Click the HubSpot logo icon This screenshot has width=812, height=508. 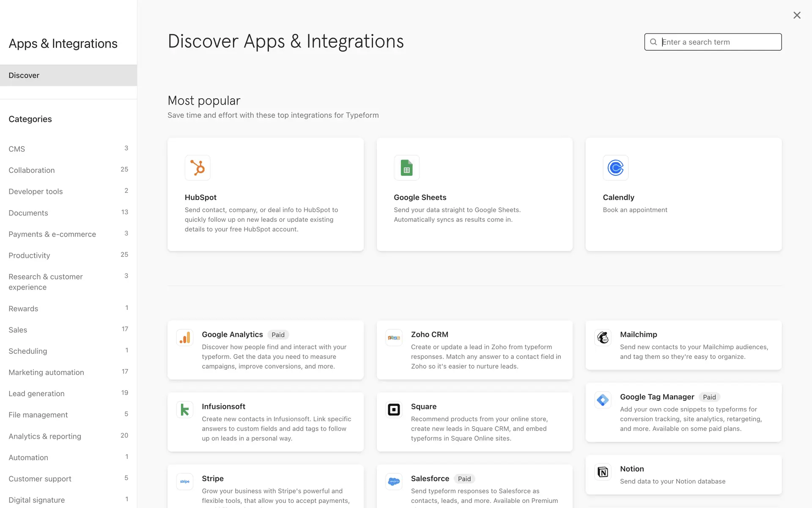pyautogui.click(x=197, y=168)
